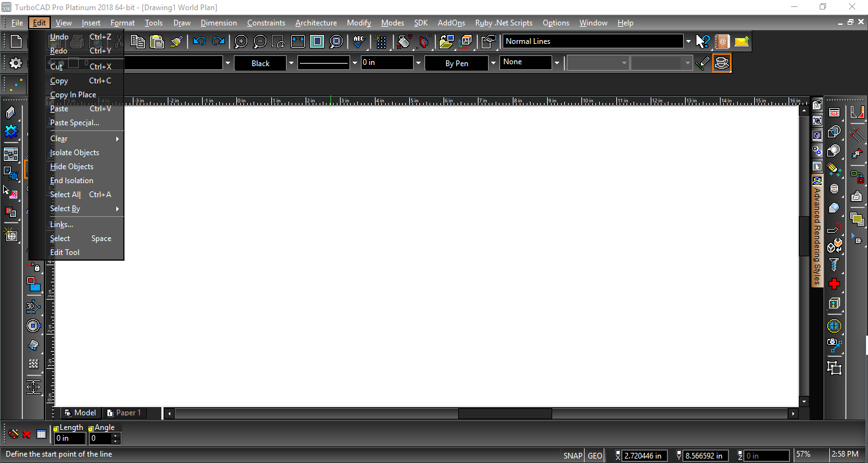
Task: Open the layer dropdown arrow left of Black
Action: 227,63
